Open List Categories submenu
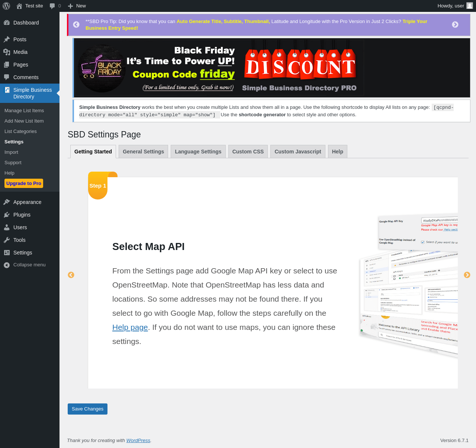Image resolution: width=476 pixels, height=448 pixels. 20,132
